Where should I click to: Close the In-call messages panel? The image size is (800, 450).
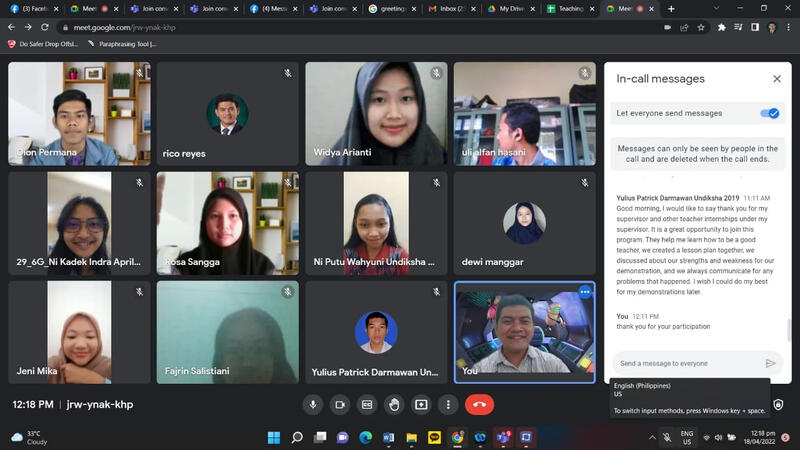pos(777,79)
